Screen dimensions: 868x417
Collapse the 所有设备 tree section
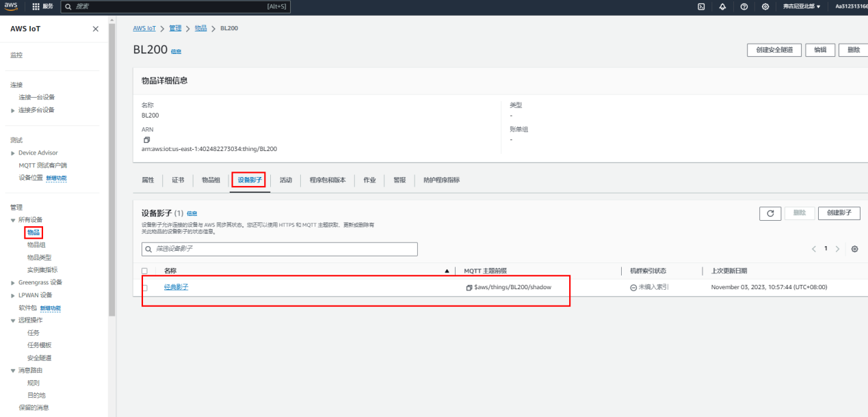[13, 220]
